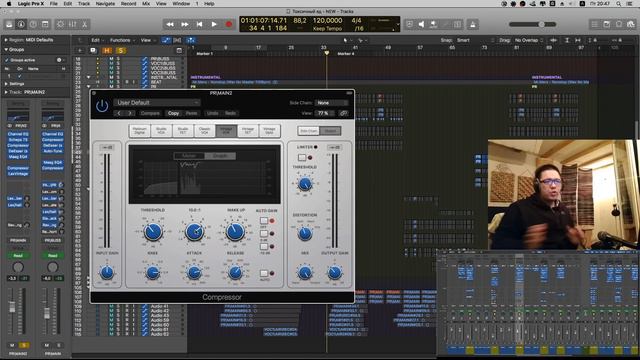Select Platinum Digital compressor model
640x360 pixels.
click(x=140, y=131)
